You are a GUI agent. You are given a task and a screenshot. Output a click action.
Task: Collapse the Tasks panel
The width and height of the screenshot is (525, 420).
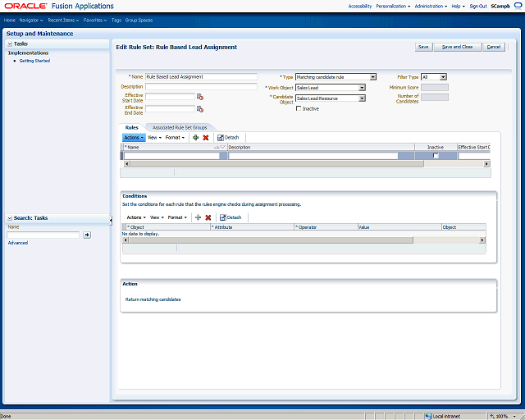[x=10, y=43]
